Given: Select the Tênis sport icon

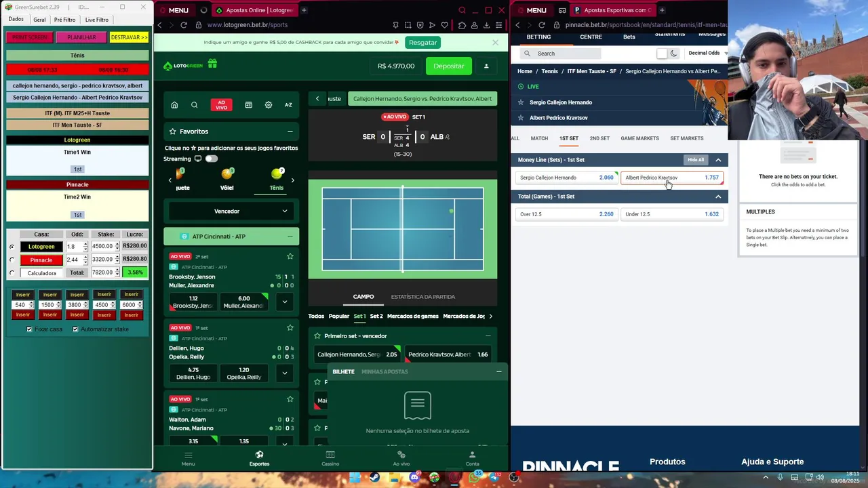Looking at the screenshot, I should tap(277, 174).
